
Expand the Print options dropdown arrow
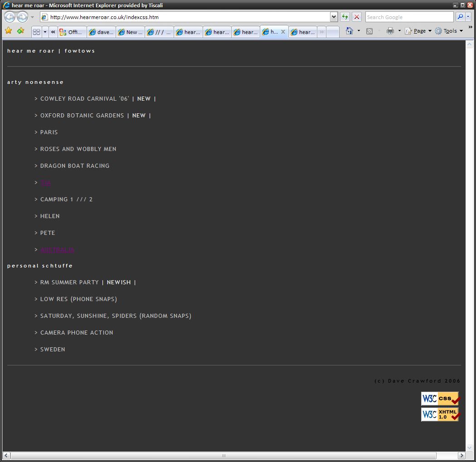(x=399, y=31)
